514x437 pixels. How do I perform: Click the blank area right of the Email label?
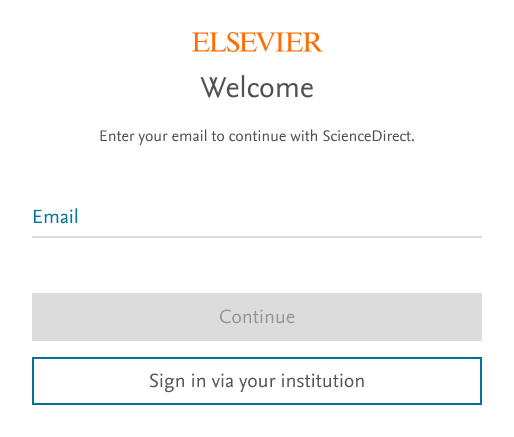(x=280, y=217)
